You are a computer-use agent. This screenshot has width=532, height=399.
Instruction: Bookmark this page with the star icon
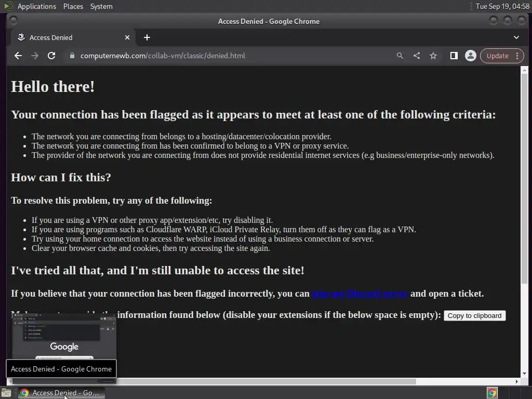(x=433, y=56)
